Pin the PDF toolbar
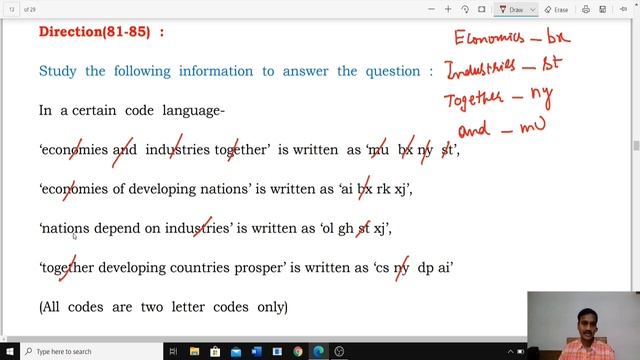Image resolution: width=640 pixels, height=360 pixels. (x=623, y=9)
